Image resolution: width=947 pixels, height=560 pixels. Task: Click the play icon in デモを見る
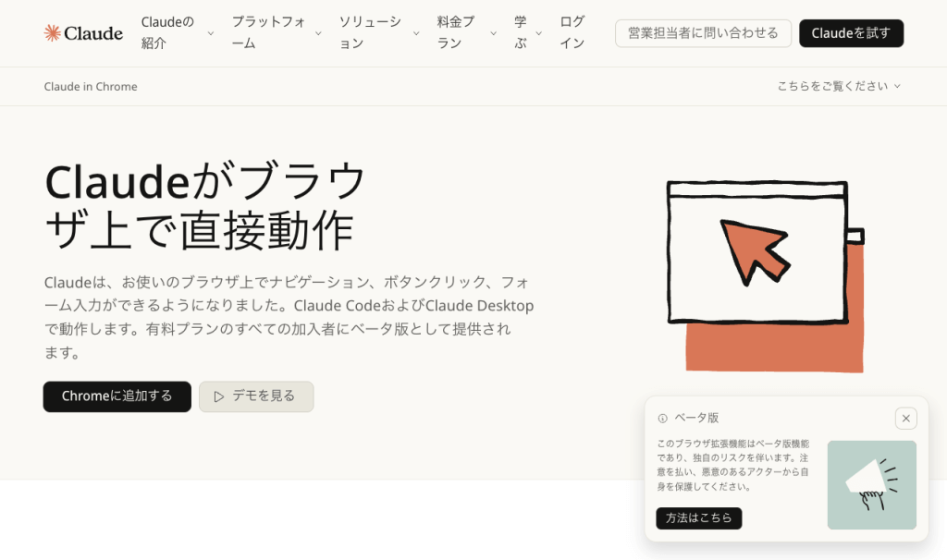tap(219, 396)
